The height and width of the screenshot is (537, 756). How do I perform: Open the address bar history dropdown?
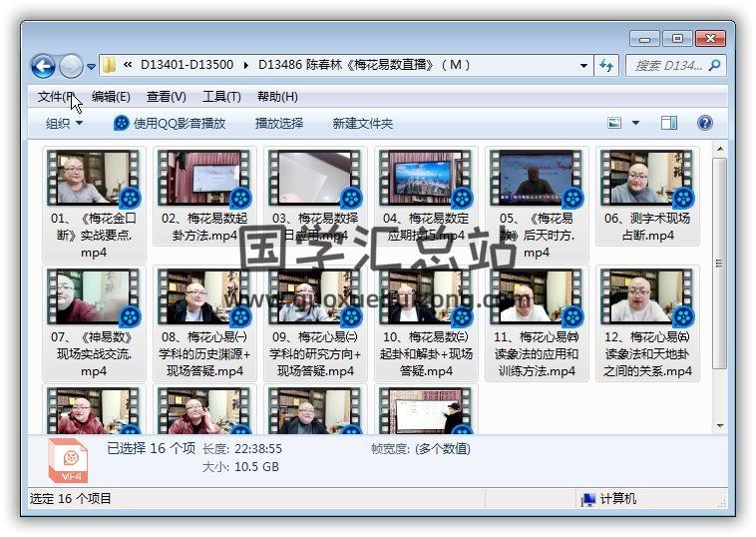pyautogui.click(x=583, y=65)
